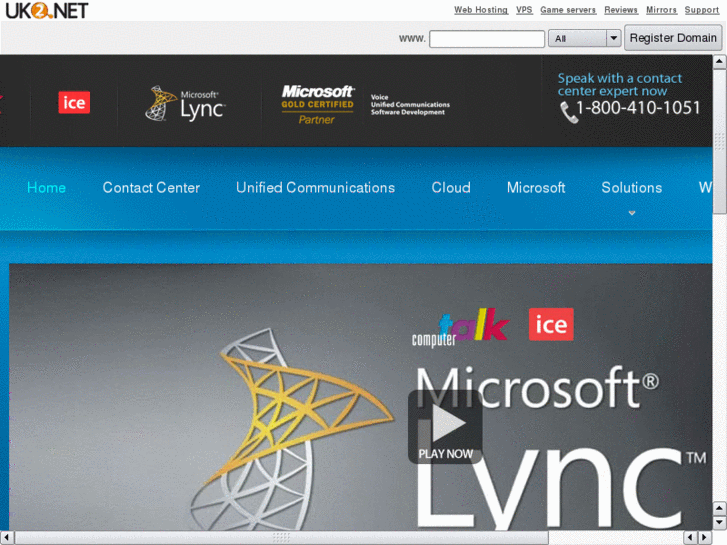Viewport: 727px width, 545px height.
Task: Open the Unified Communications menu
Action: 315,187
